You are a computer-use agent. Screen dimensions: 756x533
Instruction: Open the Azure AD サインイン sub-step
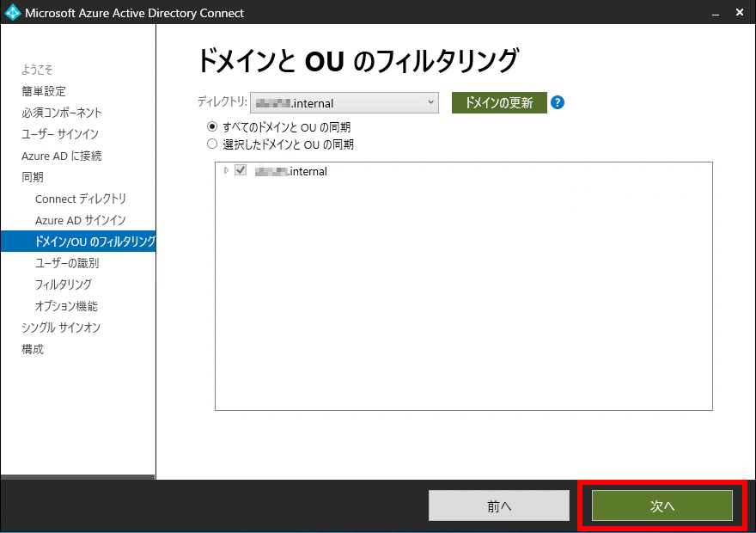81,220
